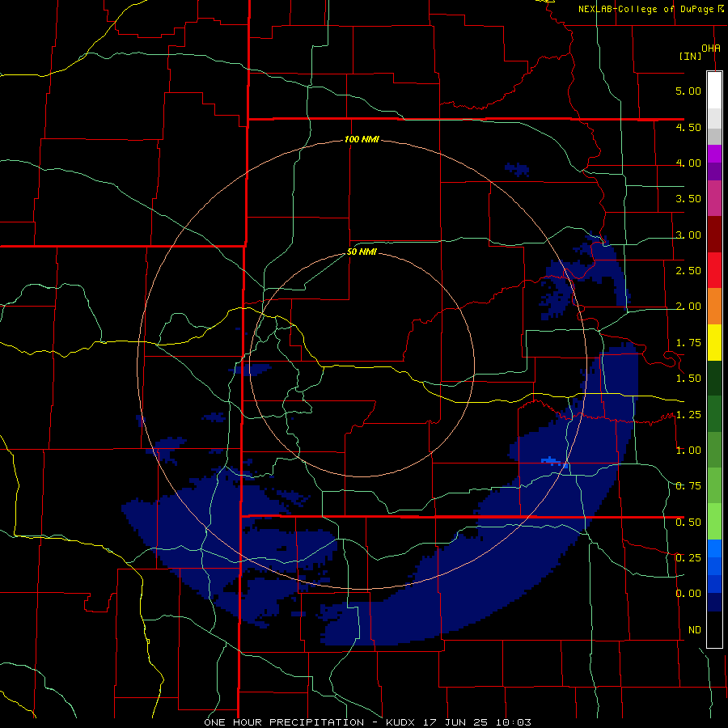Click the 3.00 scale value

[688, 235]
